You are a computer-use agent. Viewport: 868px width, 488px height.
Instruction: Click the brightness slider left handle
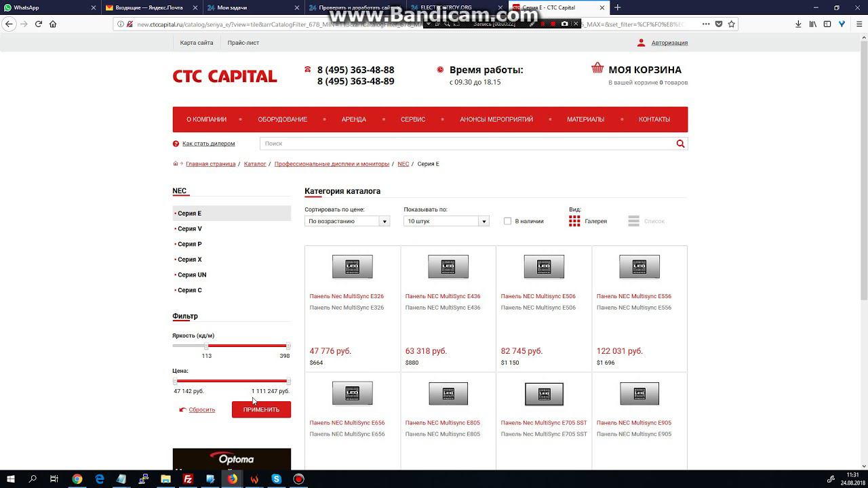207,346
